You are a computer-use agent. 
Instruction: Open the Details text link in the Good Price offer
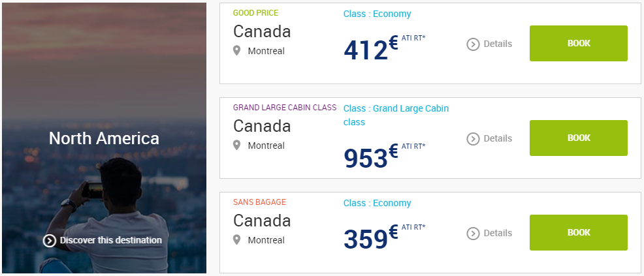(498, 44)
